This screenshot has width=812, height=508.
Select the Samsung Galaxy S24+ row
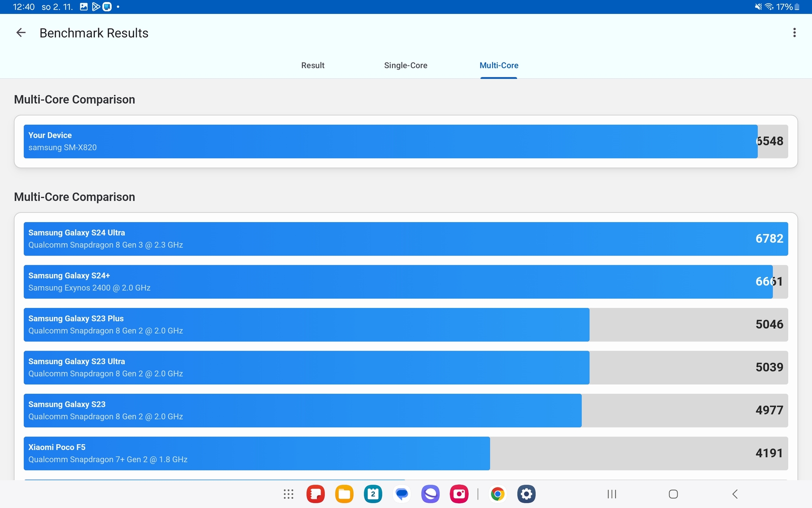point(406,282)
